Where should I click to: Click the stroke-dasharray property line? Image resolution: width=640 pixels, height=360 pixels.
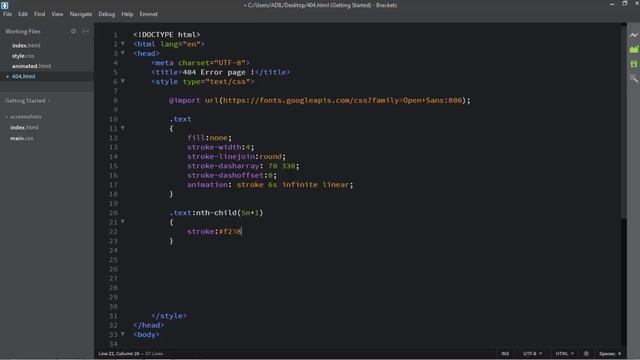pos(243,166)
